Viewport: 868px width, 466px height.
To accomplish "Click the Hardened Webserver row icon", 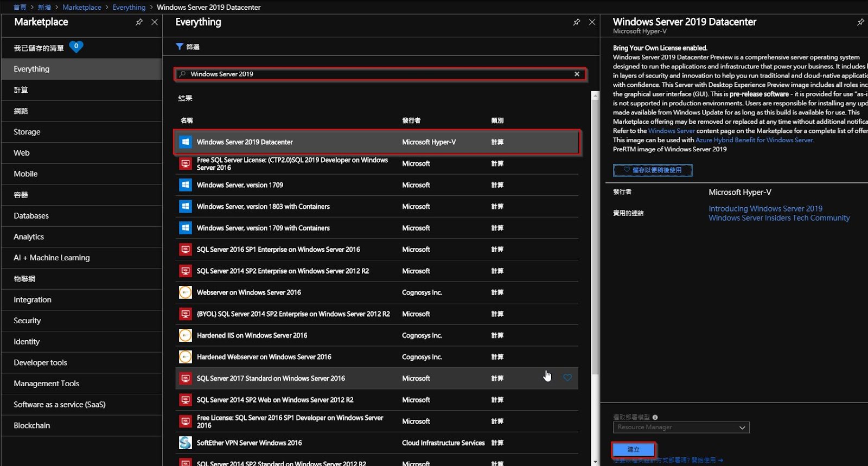I will click(x=186, y=357).
